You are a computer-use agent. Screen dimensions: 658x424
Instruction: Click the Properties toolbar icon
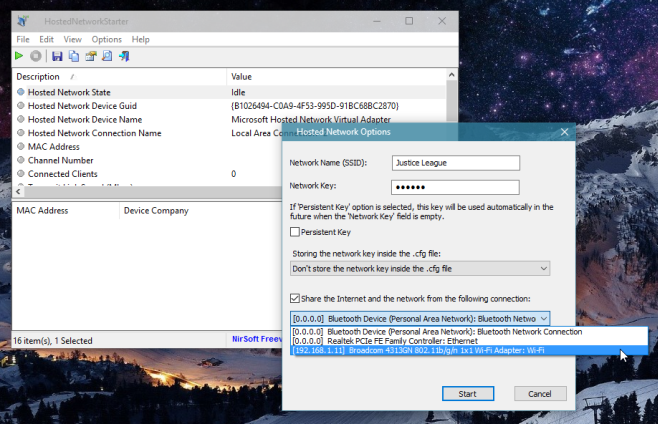[x=91, y=56]
